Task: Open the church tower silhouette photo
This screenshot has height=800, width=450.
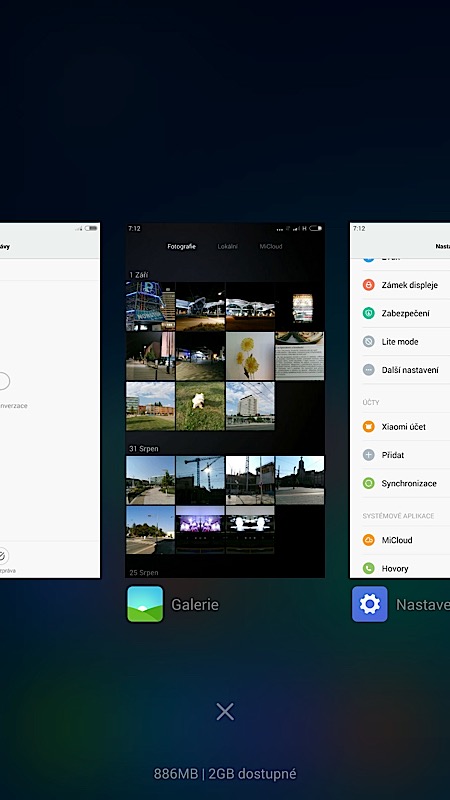Action: [299, 480]
